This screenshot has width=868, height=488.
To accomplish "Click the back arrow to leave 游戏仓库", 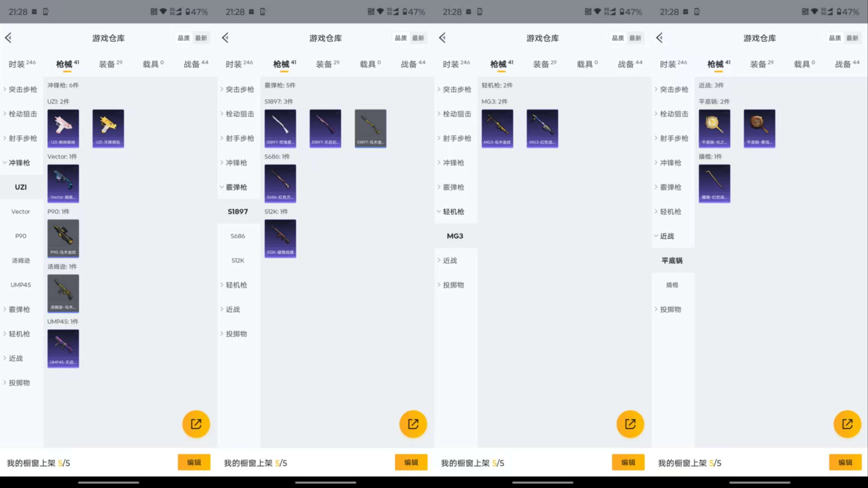I will click(x=8, y=38).
